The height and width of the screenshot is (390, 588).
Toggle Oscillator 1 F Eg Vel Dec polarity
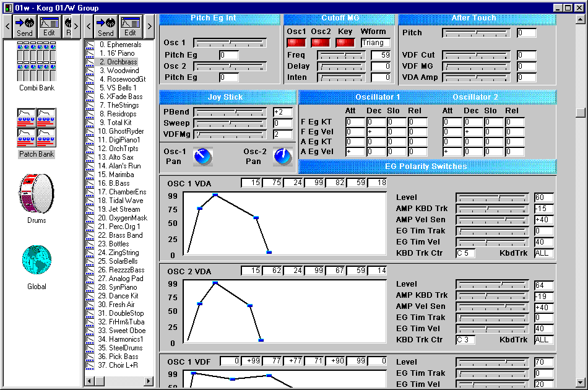click(376, 132)
